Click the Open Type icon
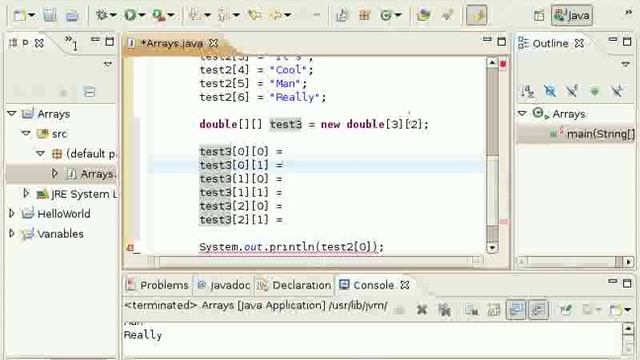The width and height of the screenshot is (640, 360). (x=424, y=16)
